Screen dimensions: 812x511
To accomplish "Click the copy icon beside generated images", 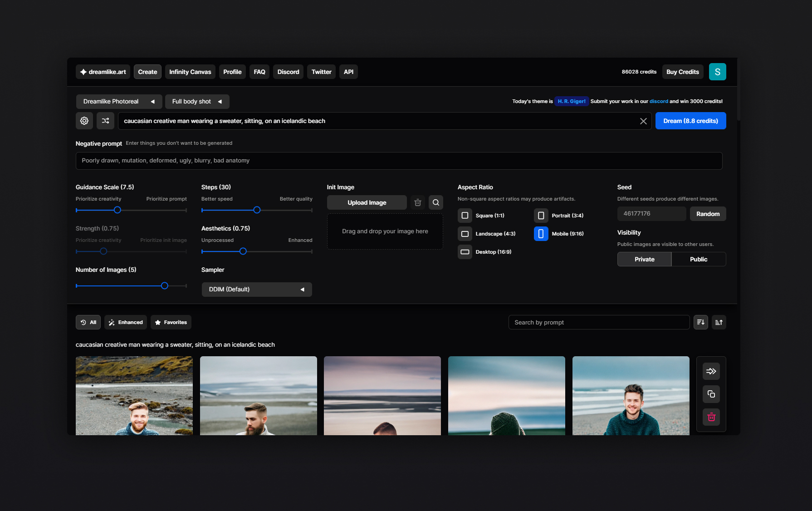I will point(711,394).
